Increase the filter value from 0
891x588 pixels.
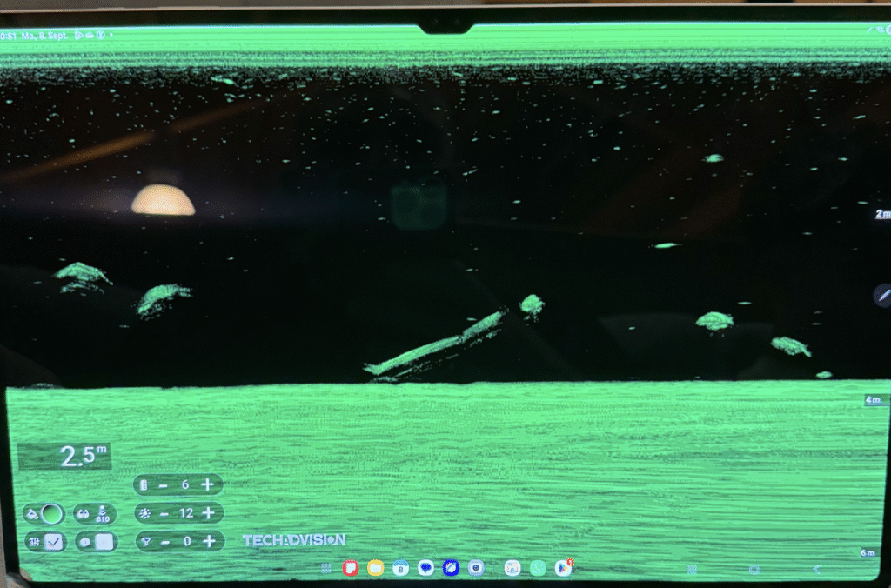(209, 541)
